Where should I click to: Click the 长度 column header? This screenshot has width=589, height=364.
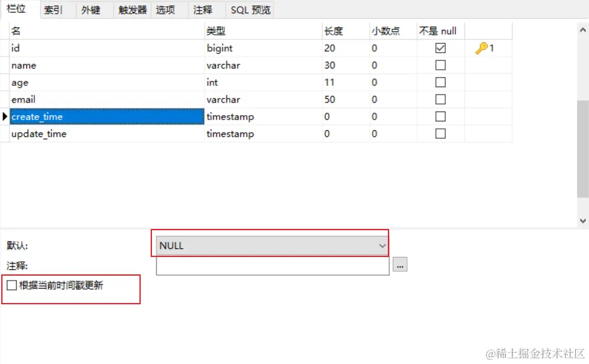(346, 30)
